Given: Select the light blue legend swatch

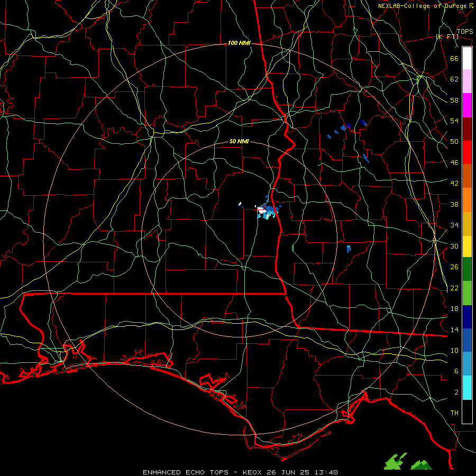Looking at the screenshot, I should (x=467, y=364).
